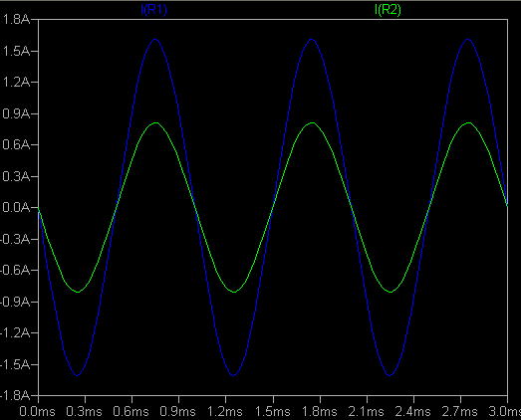
Task: Click the first blue I(R1) positive peak
Action: pos(155,40)
